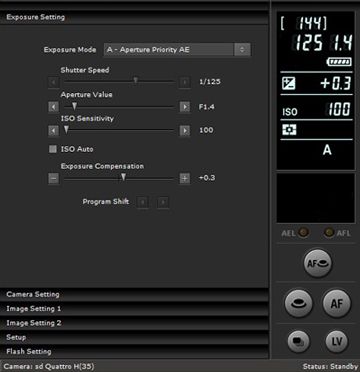Viewport: 360px width, 372px height.
Task: Toggle the AEL exposure lock indicator
Action: [x=303, y=233]
